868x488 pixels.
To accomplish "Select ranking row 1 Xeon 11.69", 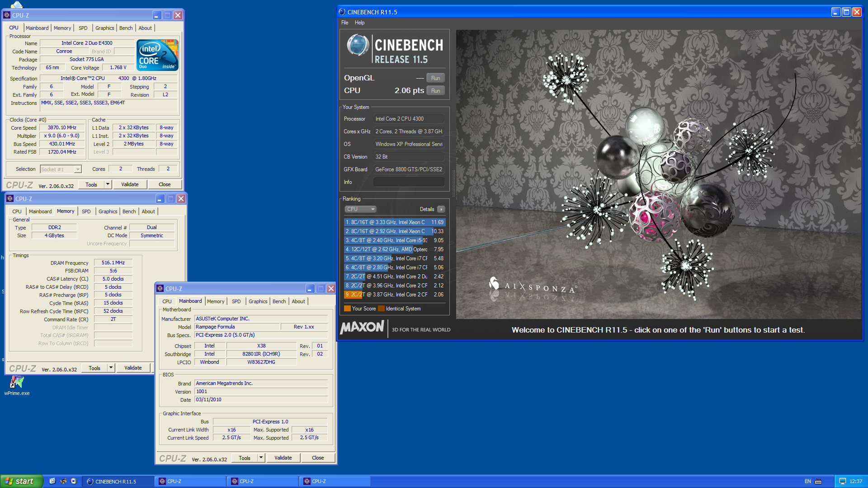I will (394, 222).
